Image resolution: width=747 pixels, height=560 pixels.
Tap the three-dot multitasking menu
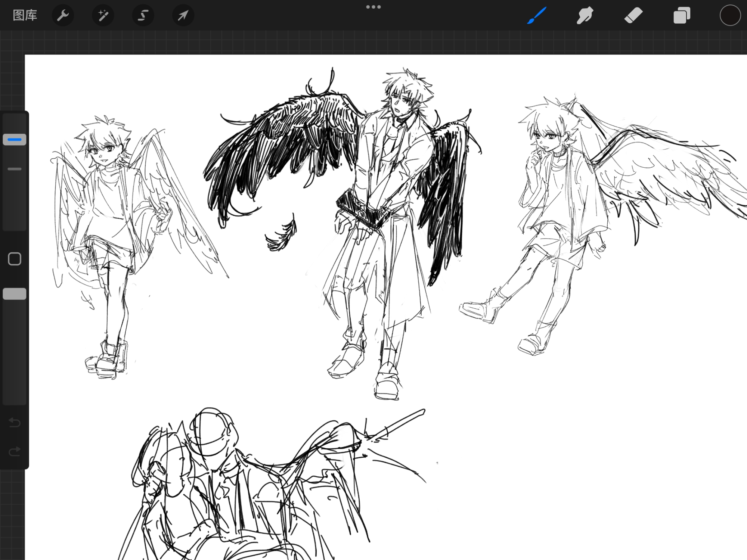pos(373,7)
